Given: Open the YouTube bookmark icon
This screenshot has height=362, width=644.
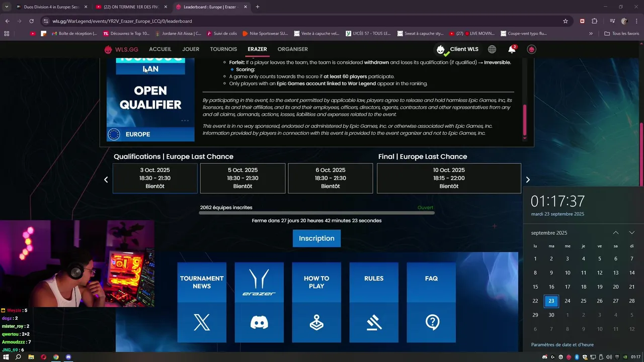Looking at the screenshot, I should coord(33,34).
